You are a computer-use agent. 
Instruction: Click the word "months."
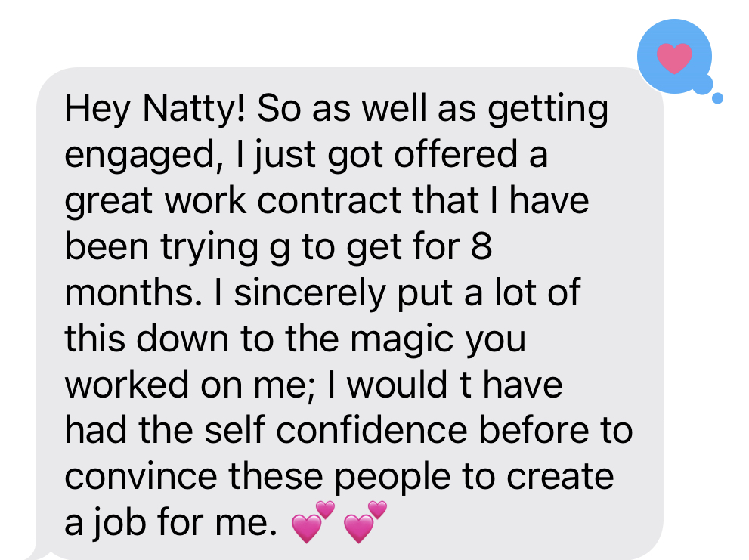click(133, 292)
